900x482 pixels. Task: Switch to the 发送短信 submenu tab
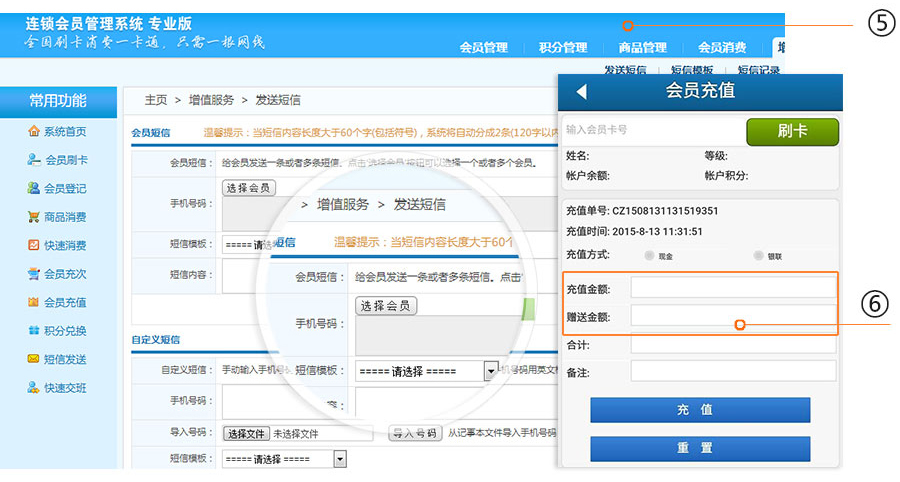625,69
